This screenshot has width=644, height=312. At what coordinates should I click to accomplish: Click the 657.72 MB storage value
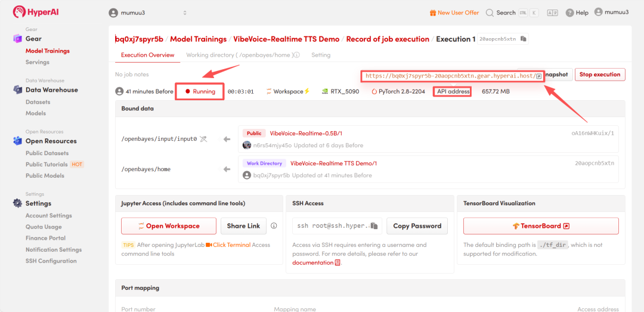coord(496,91)
